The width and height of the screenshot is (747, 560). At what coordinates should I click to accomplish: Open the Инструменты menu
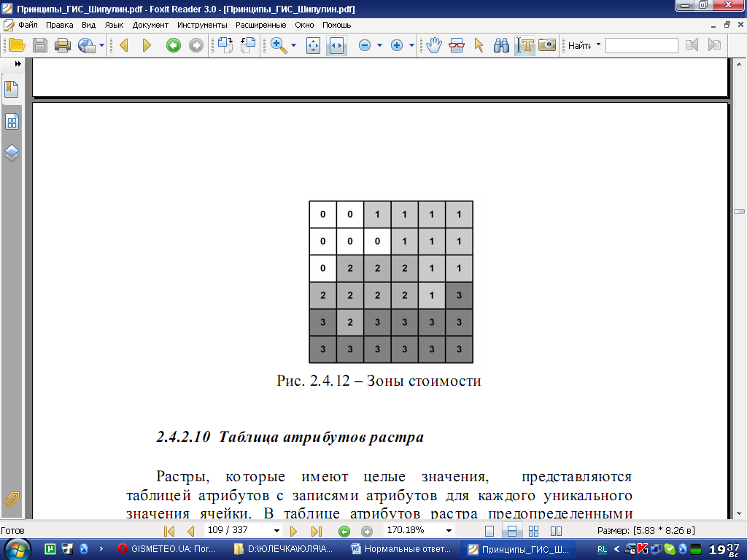[202, 25]
